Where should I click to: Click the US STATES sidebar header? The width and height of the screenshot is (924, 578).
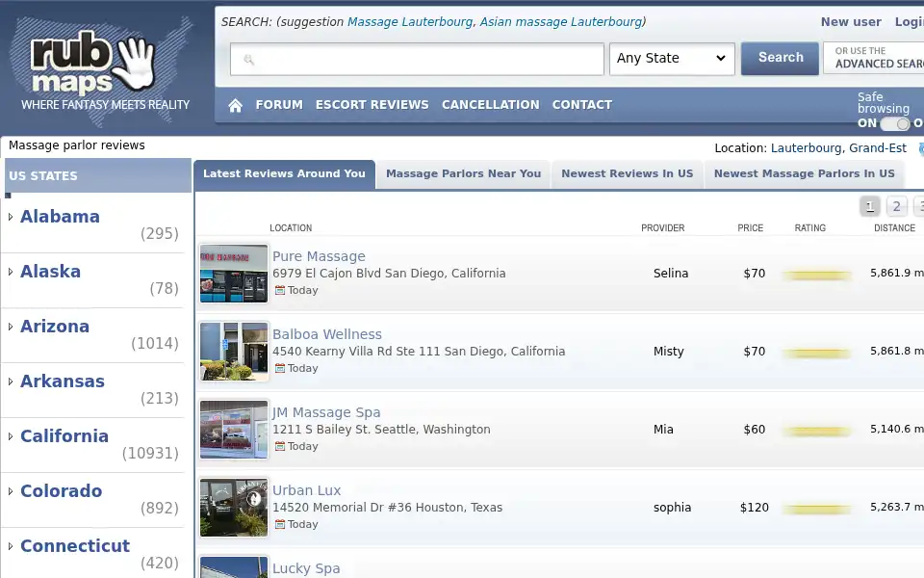pyautogui.click(x=98, y=175)
